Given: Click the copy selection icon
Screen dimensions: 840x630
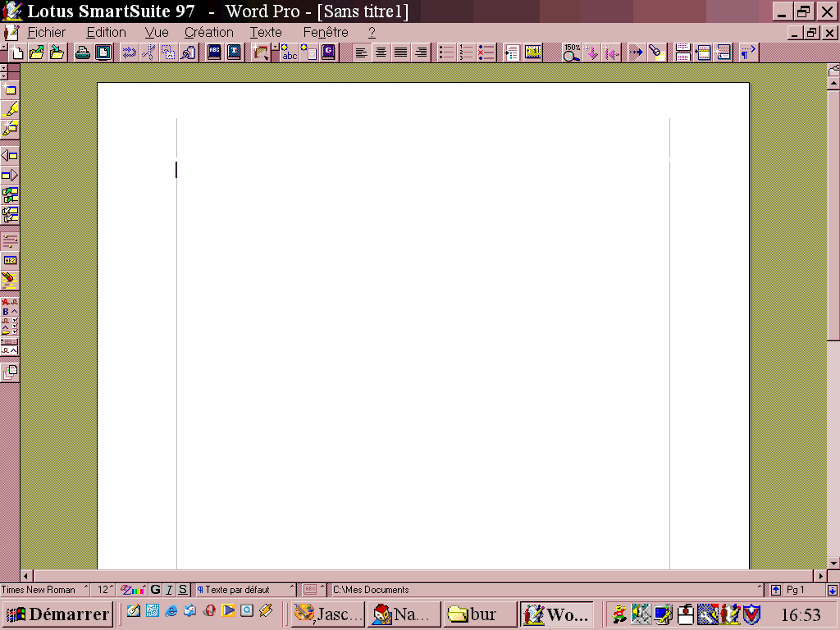Looking at the screenshot, I should coord(168,52).
